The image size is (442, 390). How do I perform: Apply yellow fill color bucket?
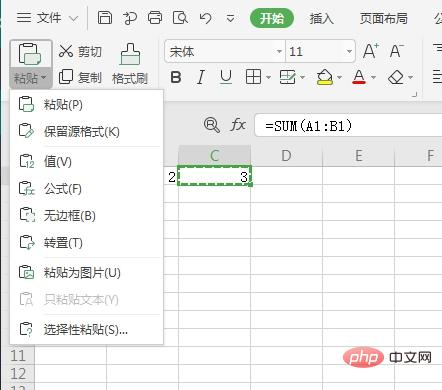(325, 77)
